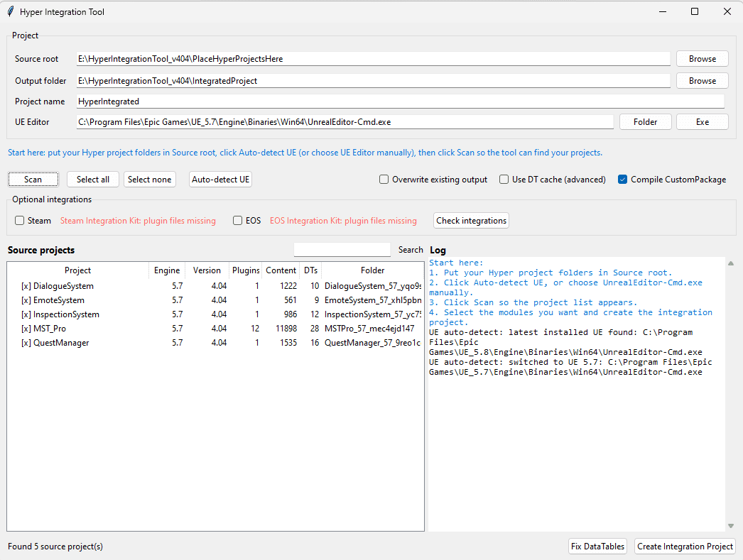Screen dimensions: 743x560
Task: Click Check integrations button
Action: point(471,221)
